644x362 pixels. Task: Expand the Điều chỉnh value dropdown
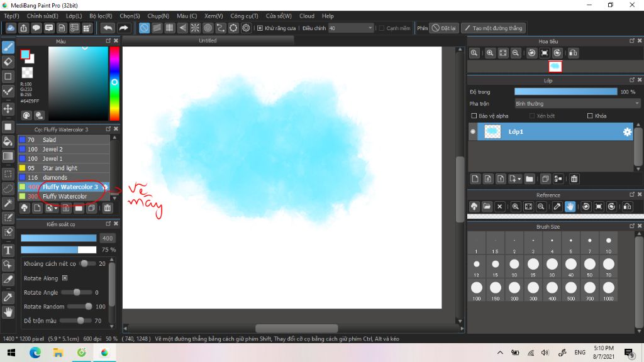click(x=370, y=28)
